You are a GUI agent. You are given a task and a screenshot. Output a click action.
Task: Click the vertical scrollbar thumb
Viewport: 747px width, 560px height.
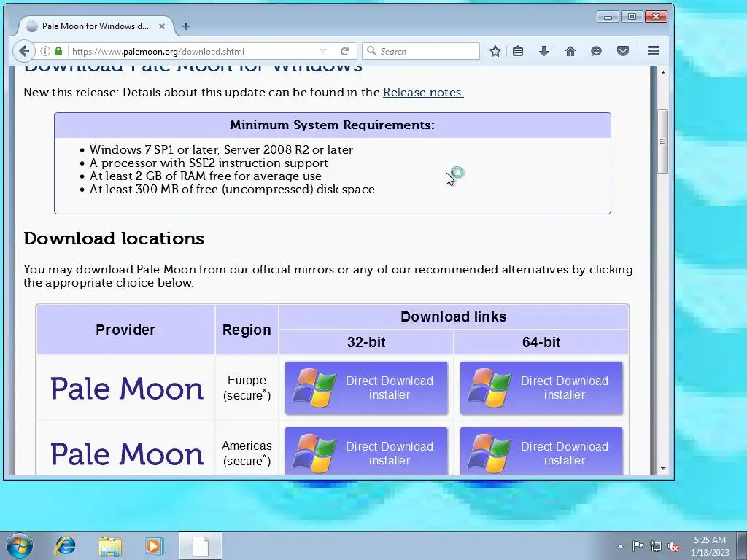click(x=662, y=141)
